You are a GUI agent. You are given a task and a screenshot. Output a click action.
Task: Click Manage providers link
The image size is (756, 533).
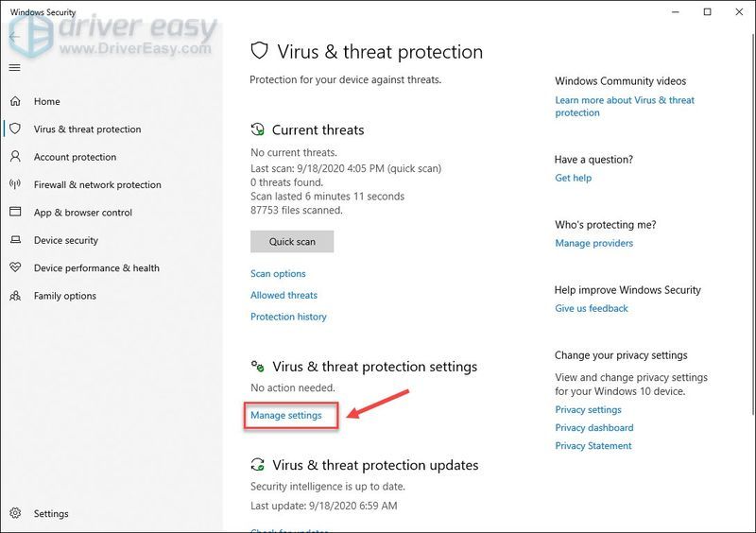pyautogui.click(x=594, y=243)
